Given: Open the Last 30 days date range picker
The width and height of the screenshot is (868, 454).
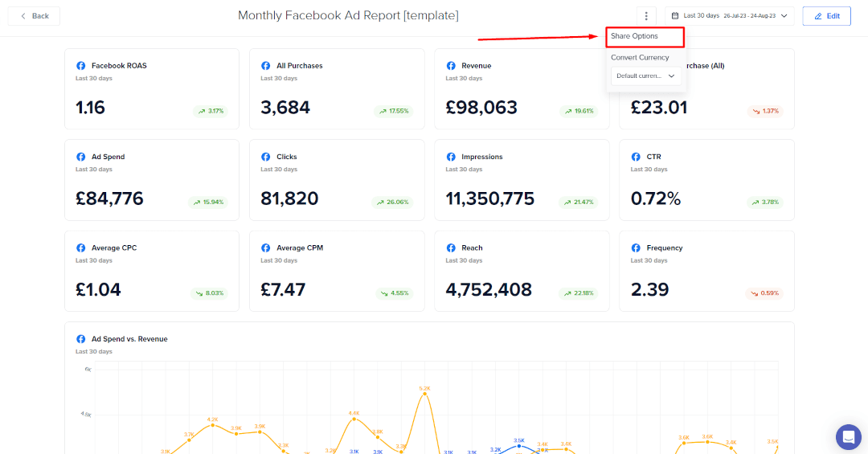Looking at the screenshot, I should point(730,16).
